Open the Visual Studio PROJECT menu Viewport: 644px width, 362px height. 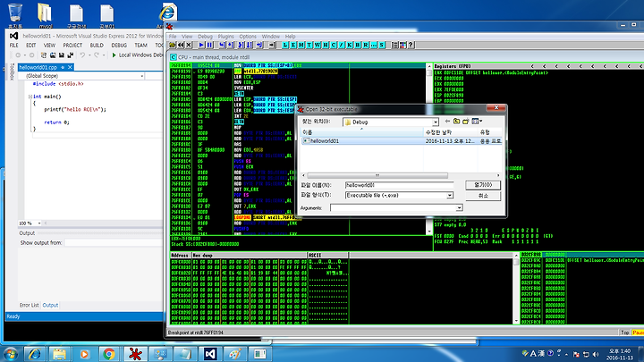pyautogui.click(x=72, y=46)
